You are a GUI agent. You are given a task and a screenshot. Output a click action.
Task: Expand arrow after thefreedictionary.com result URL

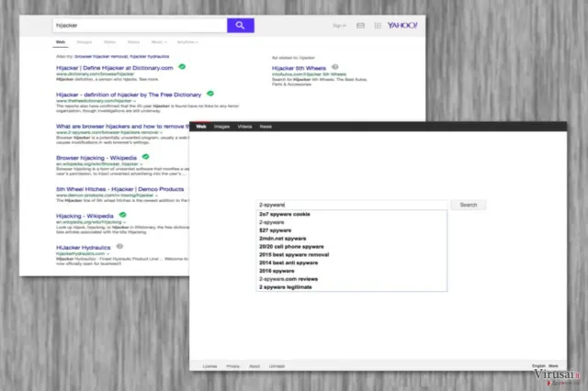(135, 101)
